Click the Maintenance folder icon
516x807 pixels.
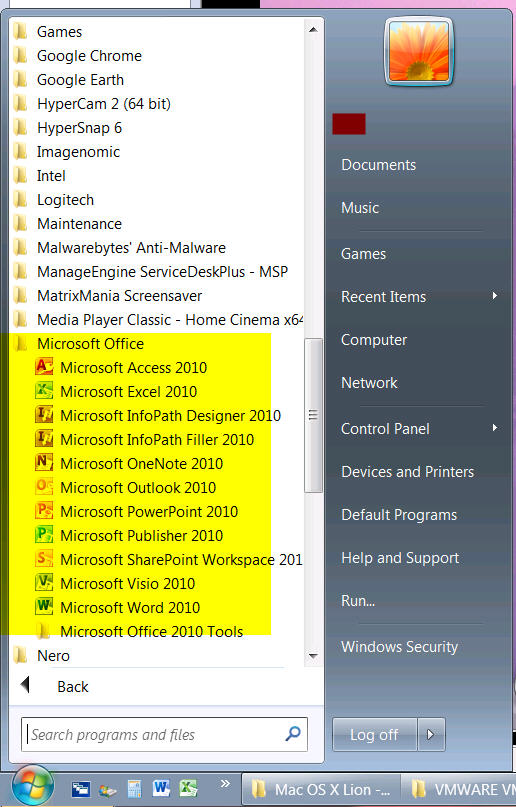pyautogui.click(x=21, y=223)
